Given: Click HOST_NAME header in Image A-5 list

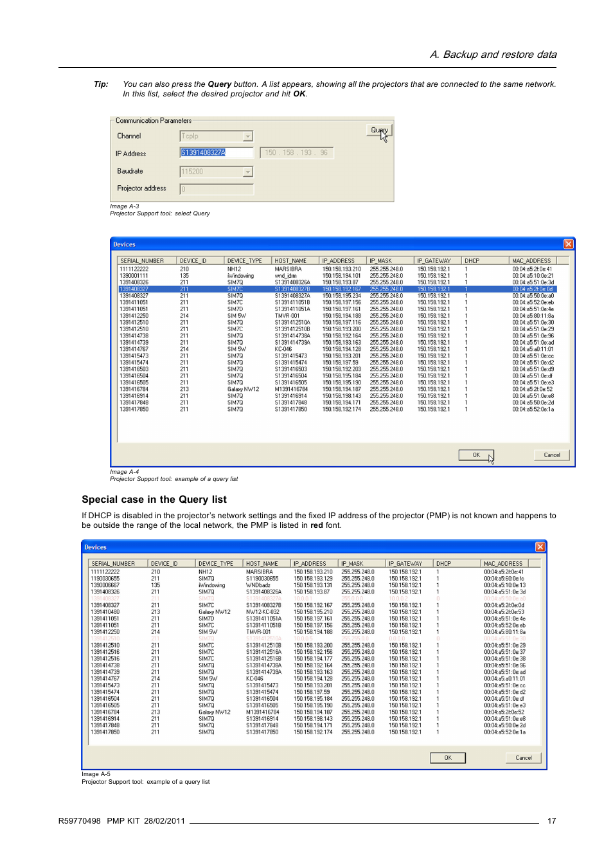Looking at the screenshot, I should [x=267, y=564].
